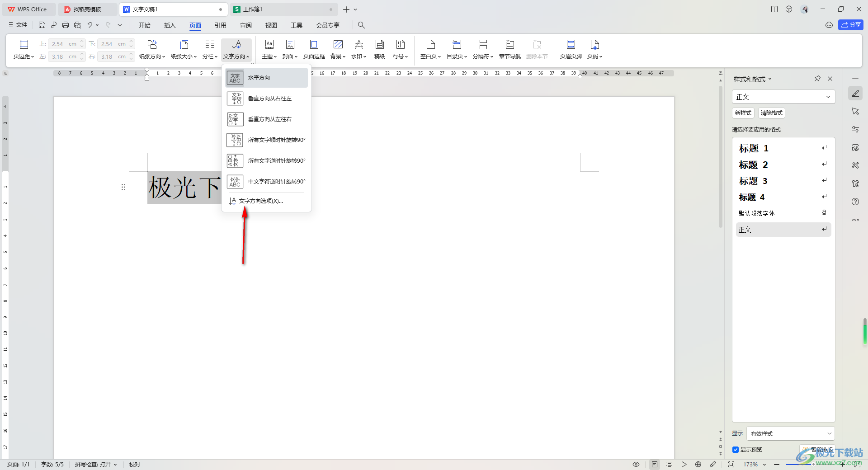Click the manuscript paper (稿纸) icon
The image size is (868, 470).
(380, 44)
